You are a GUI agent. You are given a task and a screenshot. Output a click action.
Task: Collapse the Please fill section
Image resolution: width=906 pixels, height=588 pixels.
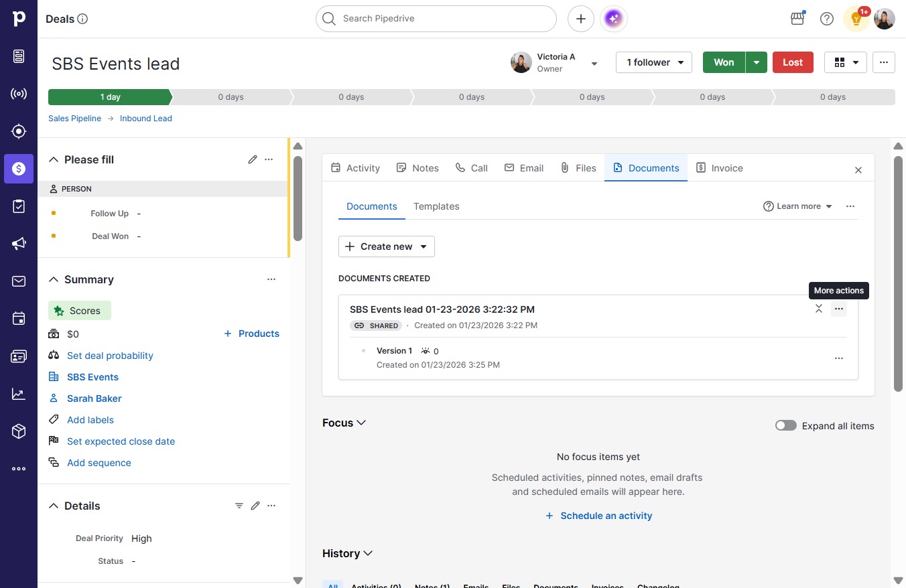54,159
